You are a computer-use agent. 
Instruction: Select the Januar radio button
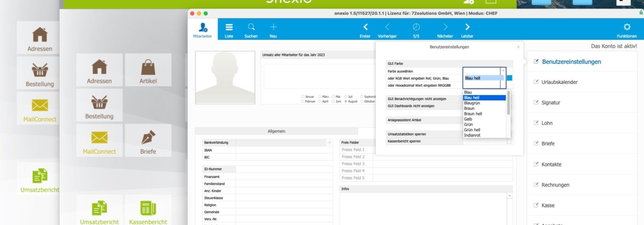point(303,96)
